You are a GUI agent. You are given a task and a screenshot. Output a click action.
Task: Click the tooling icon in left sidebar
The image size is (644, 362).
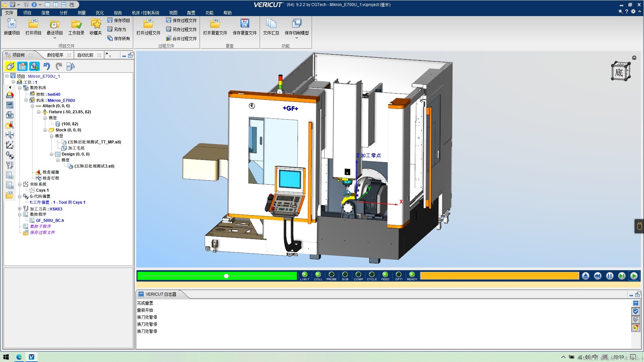tap(10, 165)
